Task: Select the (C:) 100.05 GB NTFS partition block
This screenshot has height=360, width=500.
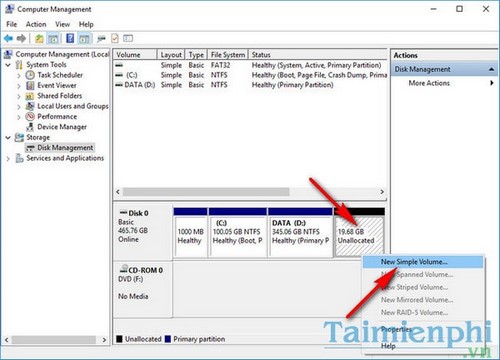Action: point(237,232)
